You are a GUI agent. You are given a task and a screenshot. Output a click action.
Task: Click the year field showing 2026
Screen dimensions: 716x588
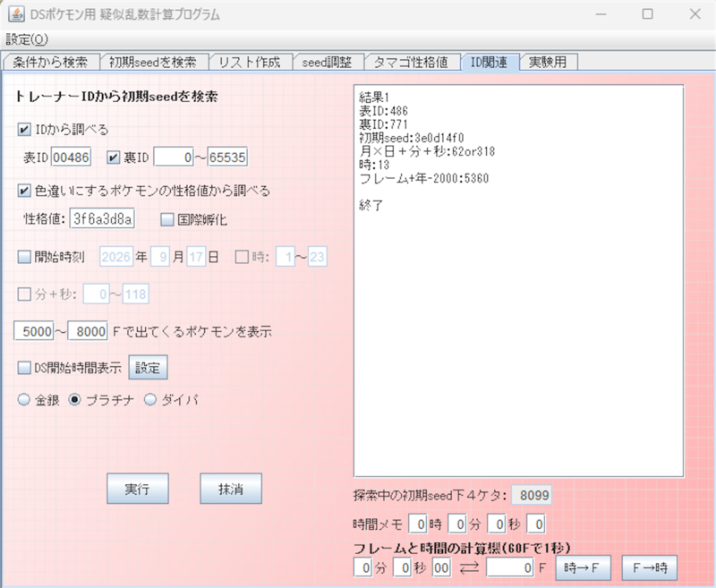click(x=116, y=257)
